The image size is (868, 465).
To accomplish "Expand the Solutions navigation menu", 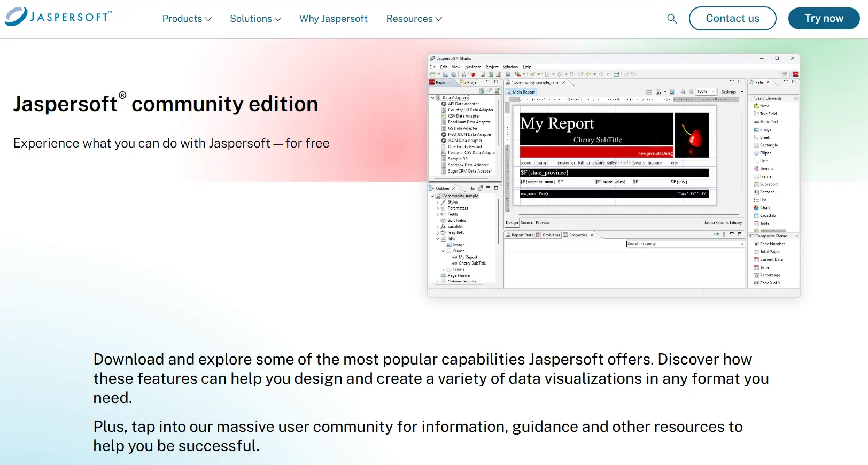I will pyautogui.click(x=255, y=19).
